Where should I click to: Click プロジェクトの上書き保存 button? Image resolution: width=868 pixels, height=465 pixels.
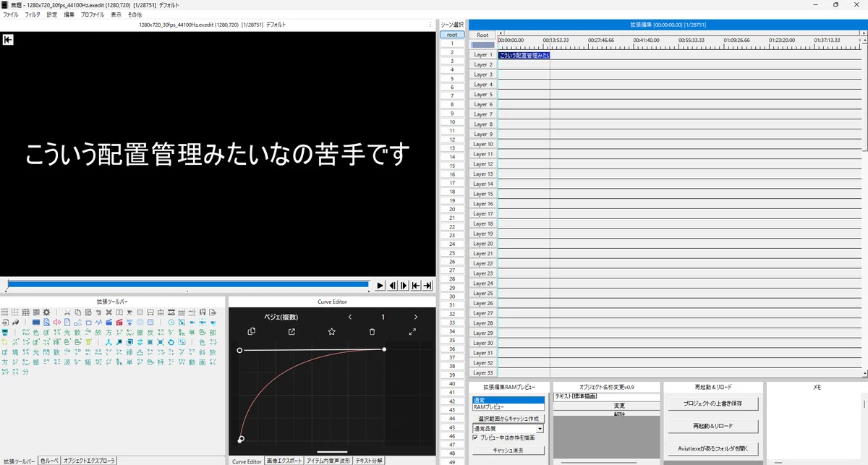click(x=712, y=404)
